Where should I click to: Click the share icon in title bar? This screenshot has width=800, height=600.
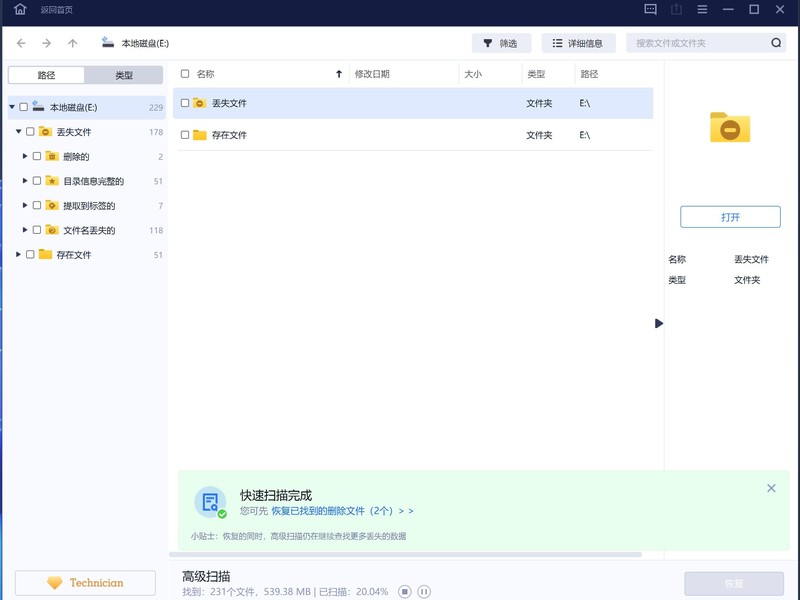677,9
